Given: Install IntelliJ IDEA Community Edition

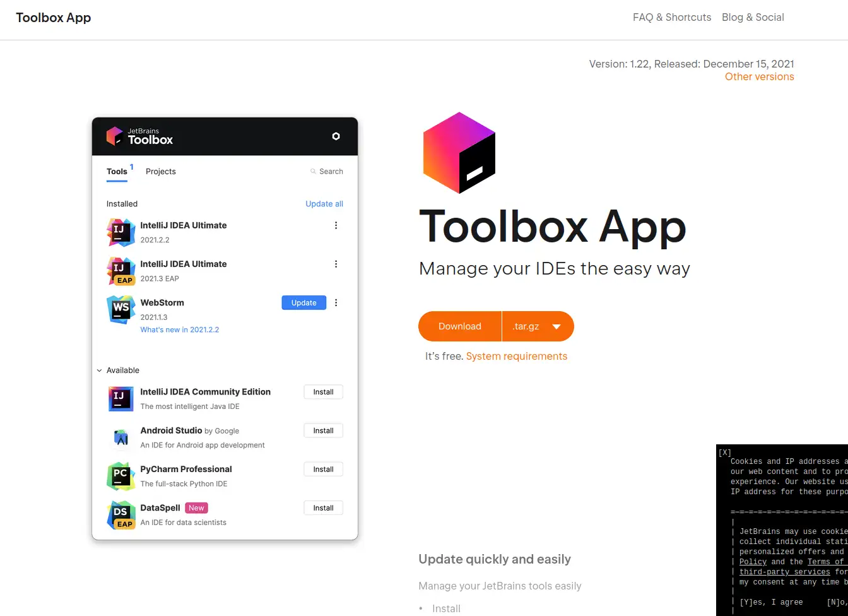Looking at the screenshot, I should tap(323, 392).
